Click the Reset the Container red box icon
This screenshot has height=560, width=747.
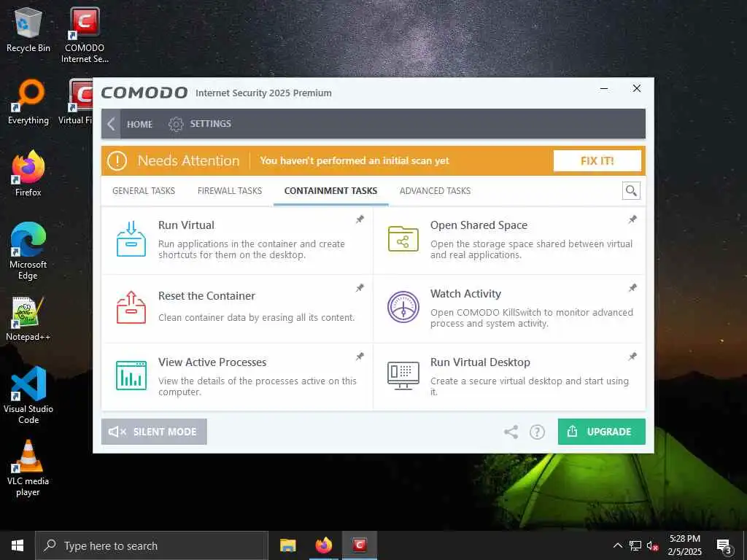coord(131,308)
